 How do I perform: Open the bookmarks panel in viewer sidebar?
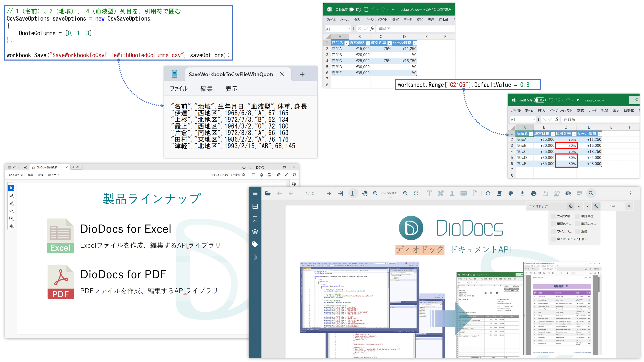pyautogui.click(x=255, y=219)
